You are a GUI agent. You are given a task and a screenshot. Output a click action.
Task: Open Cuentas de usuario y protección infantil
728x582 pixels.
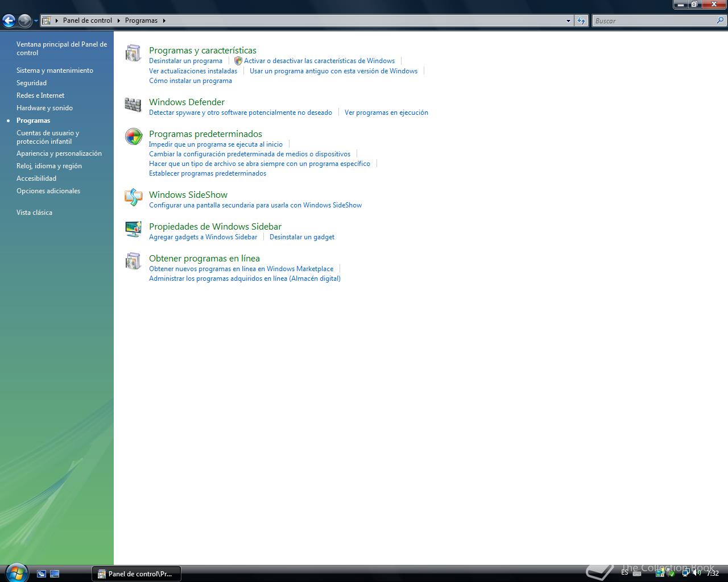tap(48, 137)
